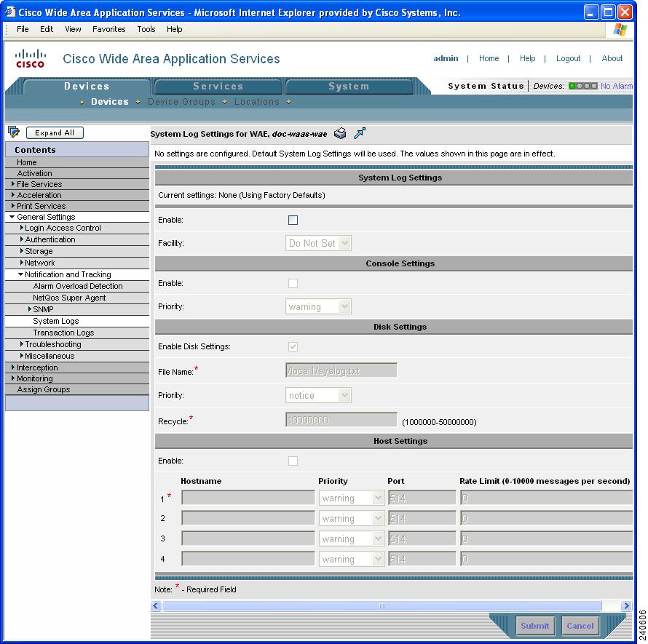Expand the Interception node
Screen dimensions: 648x644
pos(13,367)
